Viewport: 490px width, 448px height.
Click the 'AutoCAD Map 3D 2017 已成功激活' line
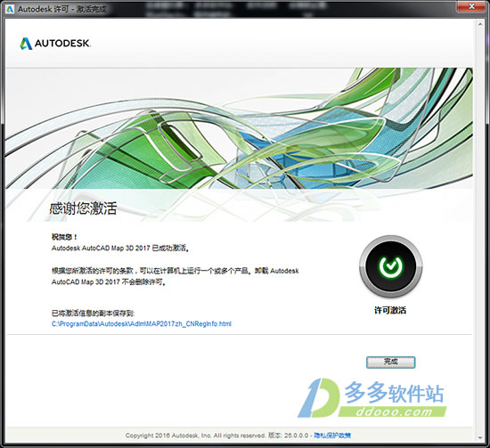tap(120, 248)
